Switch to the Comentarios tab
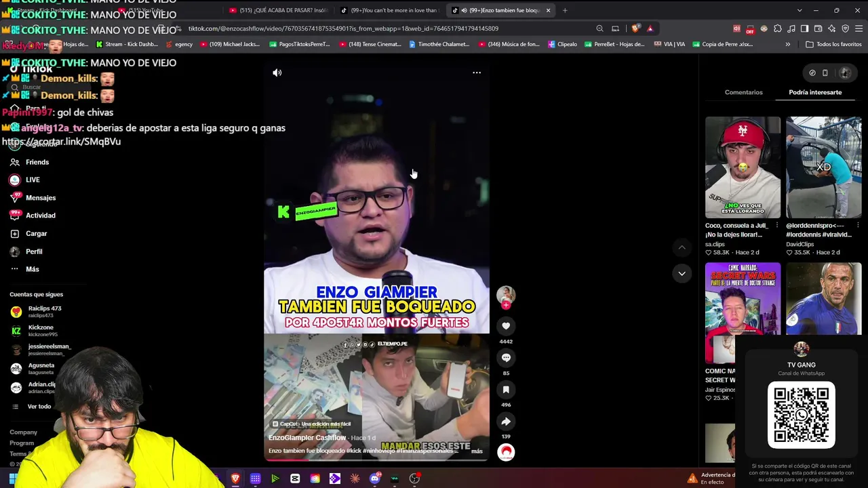Image resolution: width=868 pixels, height=488 pixels. point(743,92)
